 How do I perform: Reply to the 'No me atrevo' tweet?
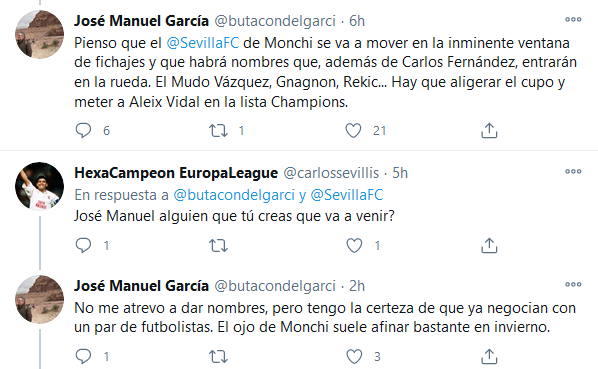coord(83,356)
